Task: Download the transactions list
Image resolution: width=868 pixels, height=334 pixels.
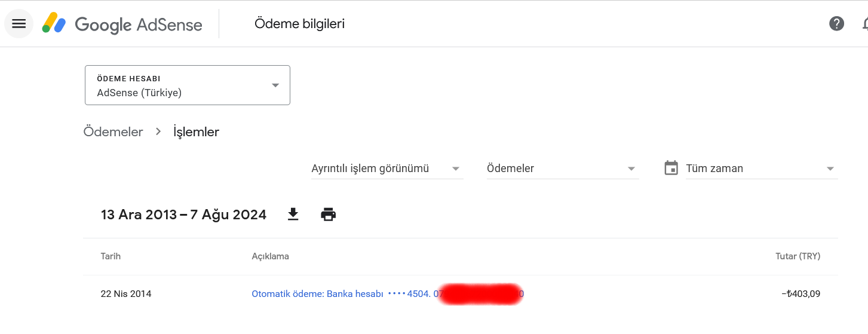Action: 293,215
